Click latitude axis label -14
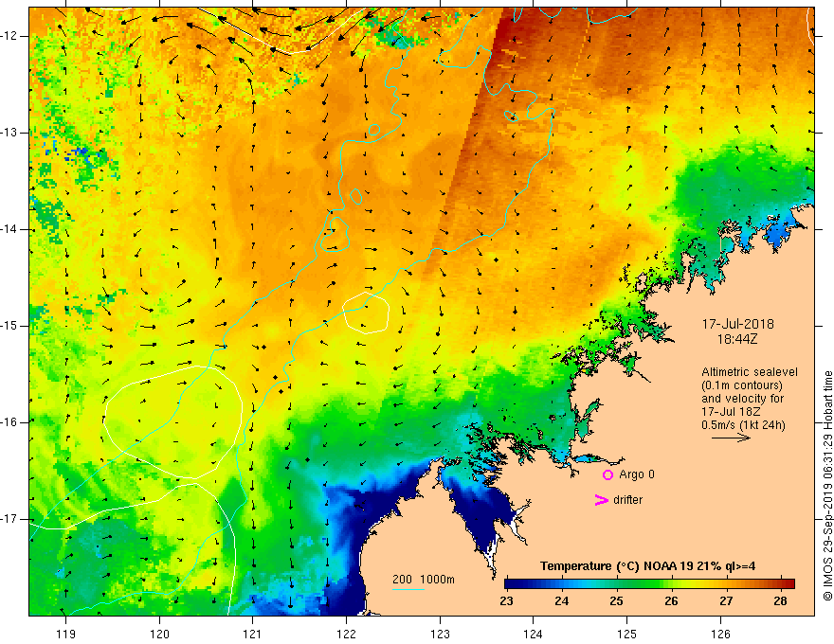 tap(10, 229)
